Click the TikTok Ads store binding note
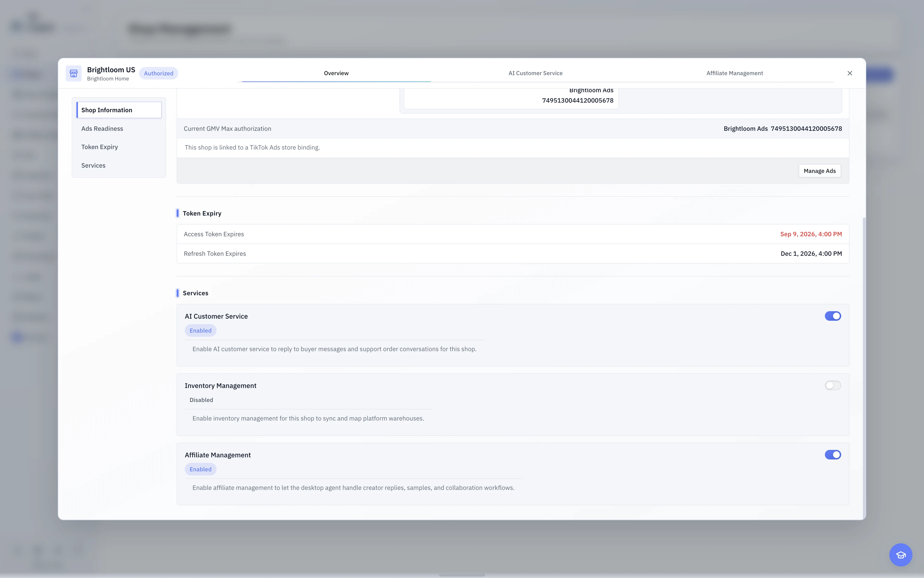924x578 pixels. pos(252,147)
